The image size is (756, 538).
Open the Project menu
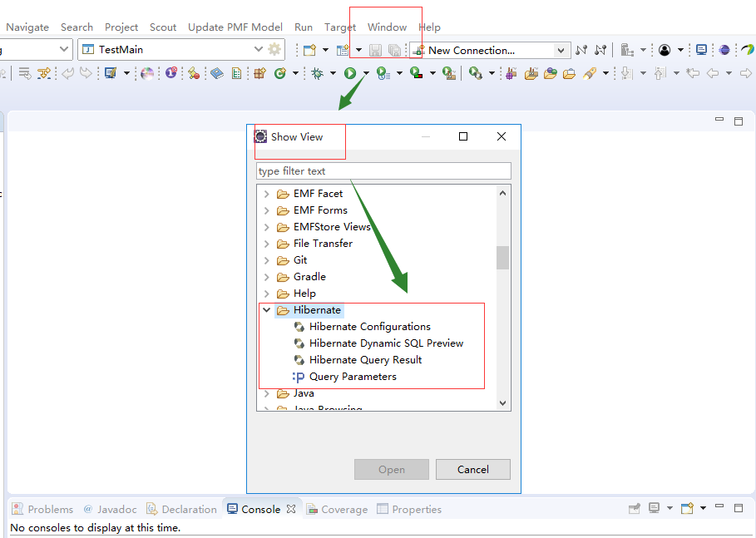(x=121, y=27)
